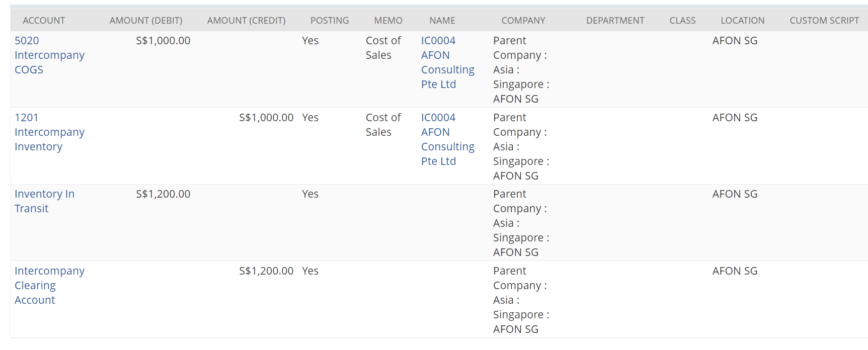Image resolution: width=868 pixels, height=350 pixels.
Task: Click the COMPANY column header
Action: coord(523,21)
